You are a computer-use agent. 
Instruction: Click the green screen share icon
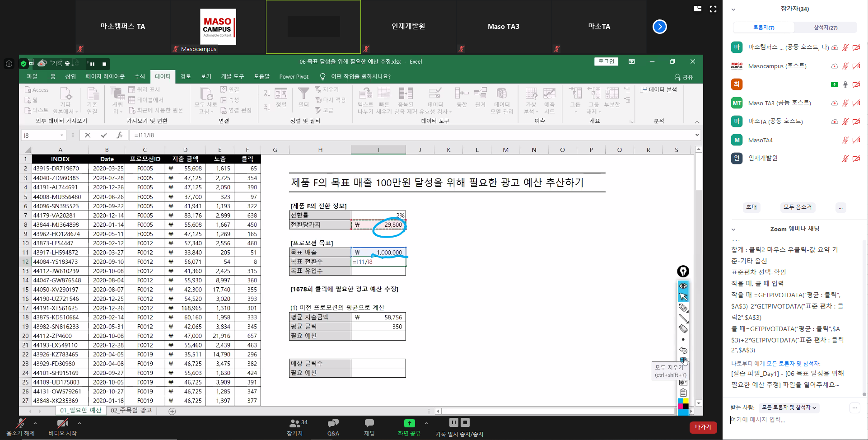[x=409, y=423]
